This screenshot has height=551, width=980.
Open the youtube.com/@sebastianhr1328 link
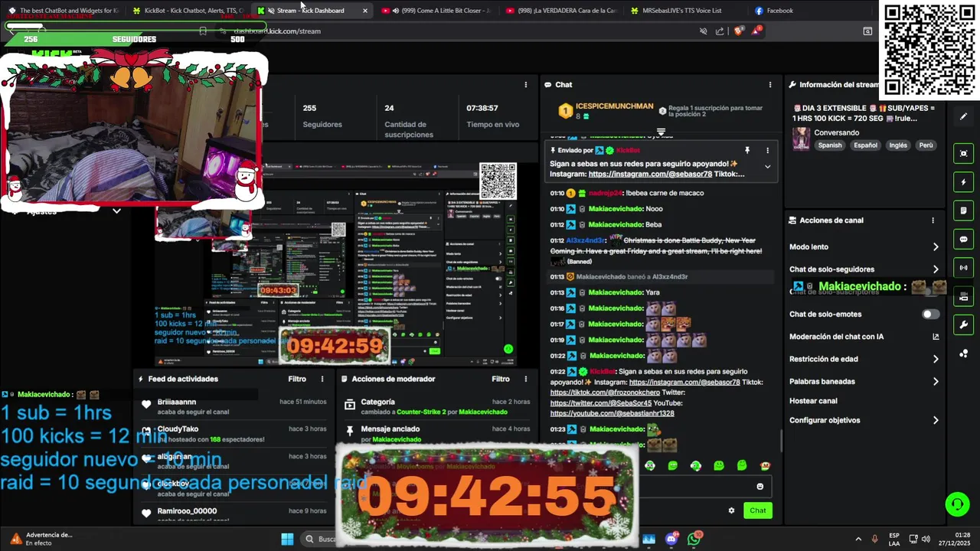612,414
